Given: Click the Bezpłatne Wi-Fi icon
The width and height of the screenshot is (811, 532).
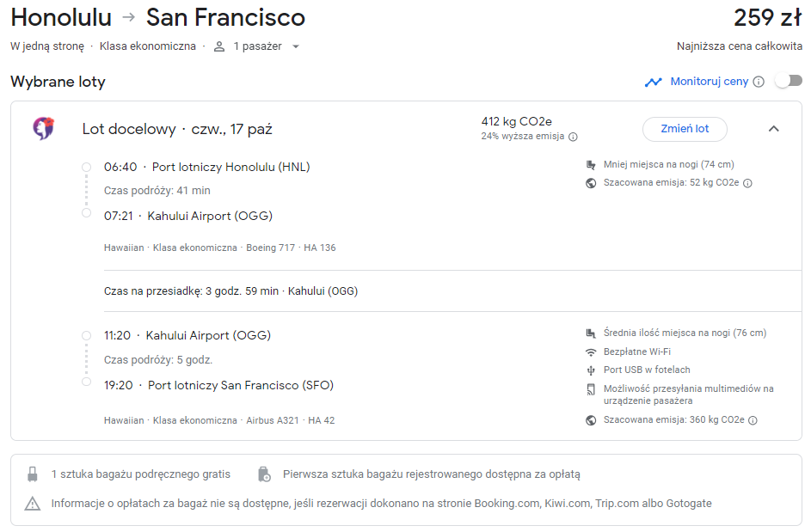Looking at the screenshot, I should tap(591, 352).
